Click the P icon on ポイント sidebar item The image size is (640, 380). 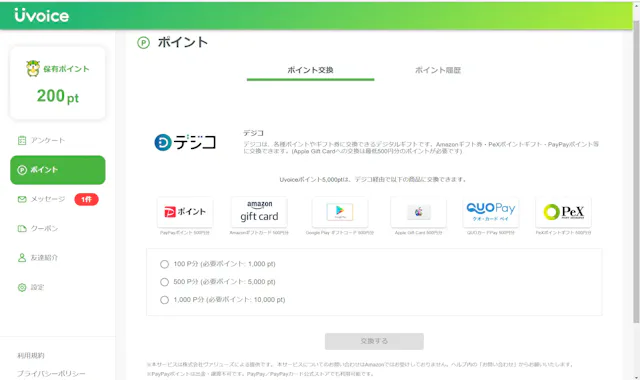click(x=22, y=170)
